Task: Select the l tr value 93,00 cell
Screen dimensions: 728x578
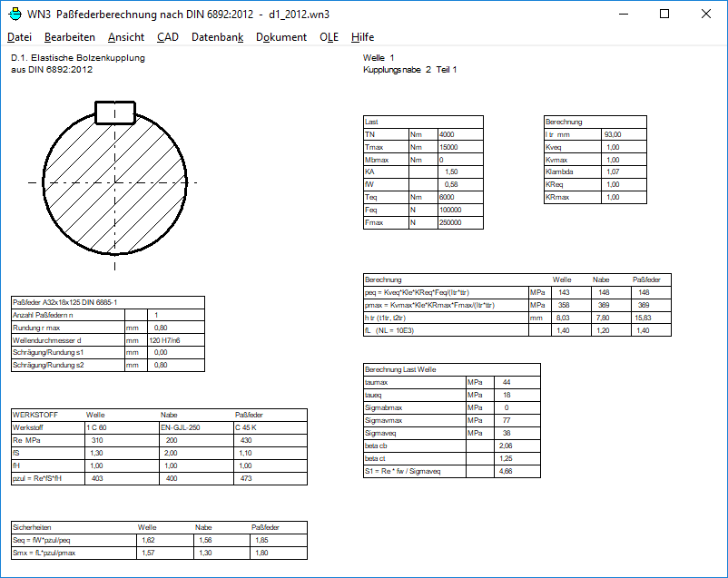Action: [x=625, y=134]
